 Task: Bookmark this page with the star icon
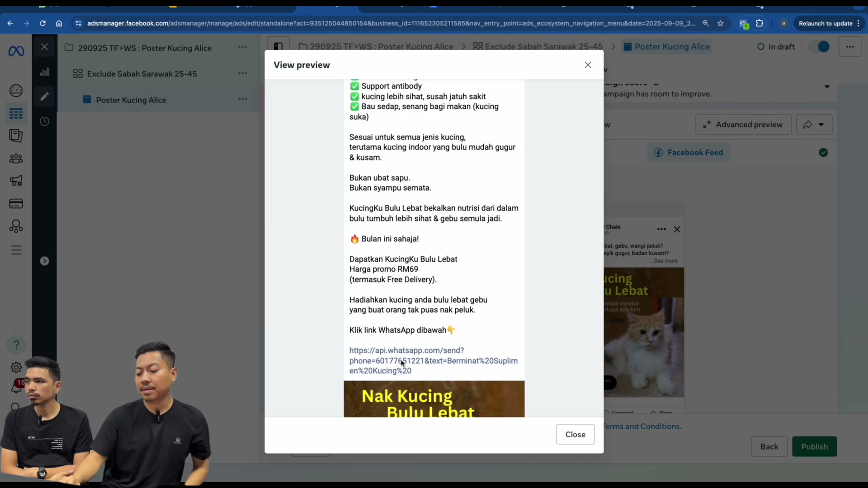pos(720,23)
